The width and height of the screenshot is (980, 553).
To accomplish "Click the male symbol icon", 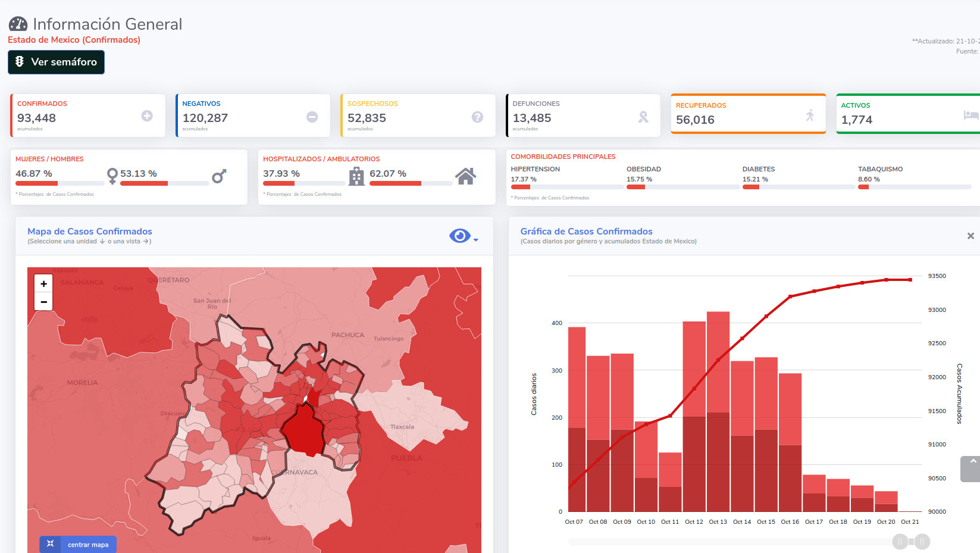I will click(x=219, y=176).
